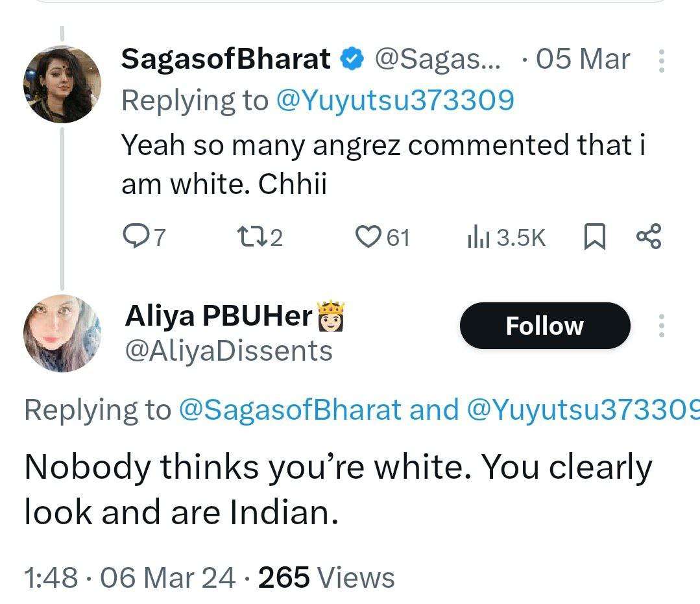Click the crown emoji beside Aliya PBUHer
Screen dimensions: 700x604
pos(330,318)
